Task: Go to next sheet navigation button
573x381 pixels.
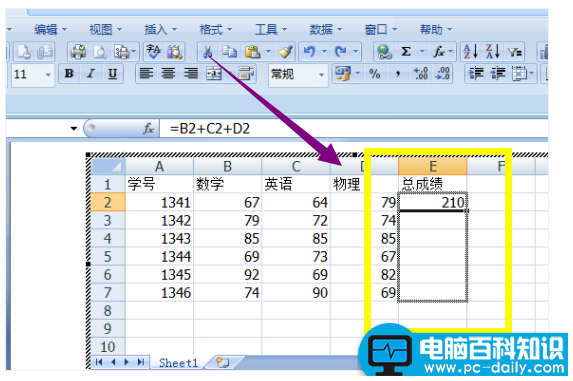Action: click(126, 362)
